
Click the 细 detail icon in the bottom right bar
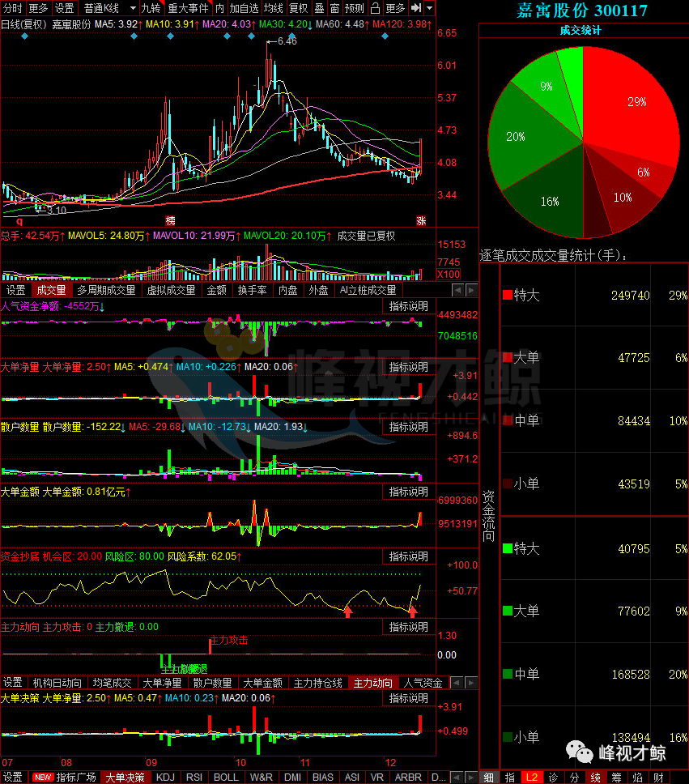(x=488, y=777)
